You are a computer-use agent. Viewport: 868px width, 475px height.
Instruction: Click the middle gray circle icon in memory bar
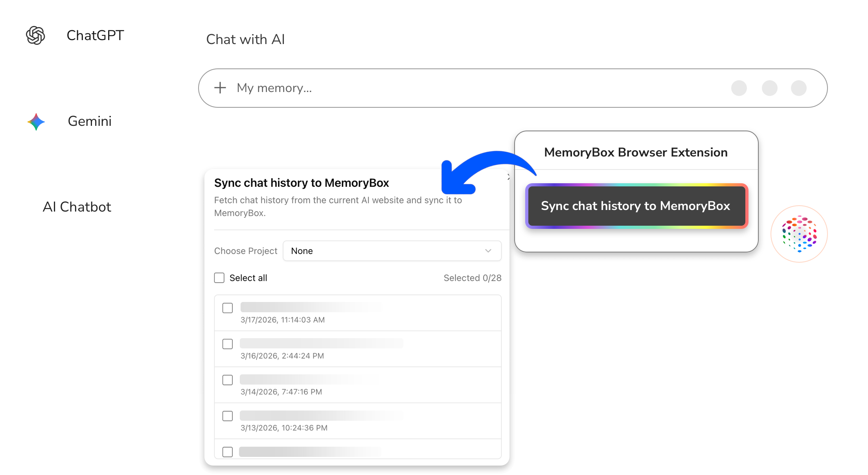[x=770, y=88]
